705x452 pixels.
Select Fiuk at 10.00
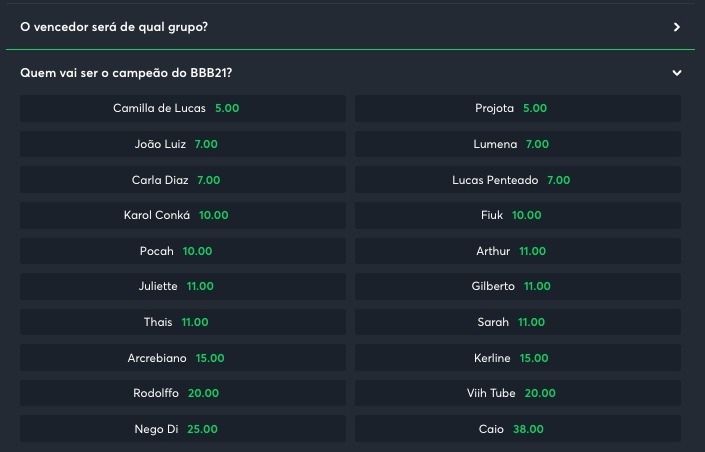518,215
